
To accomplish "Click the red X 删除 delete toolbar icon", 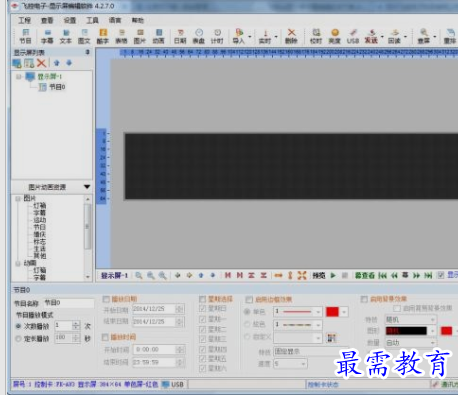I will click(x=291, y=36).
